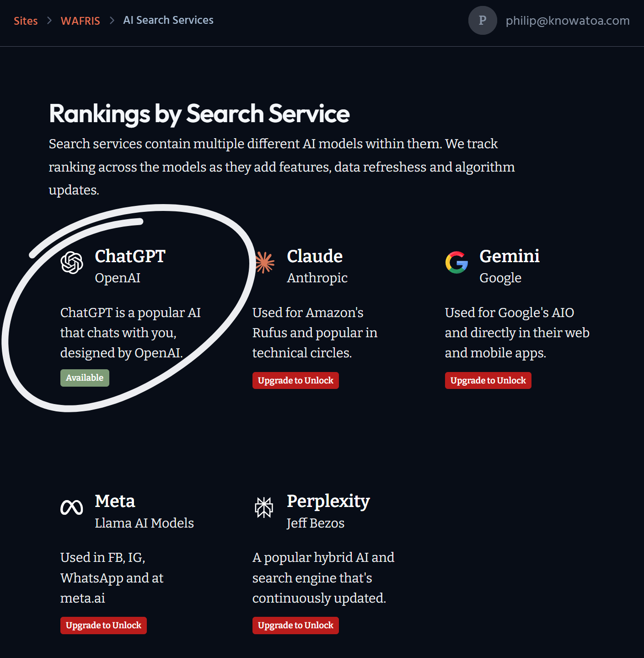644x658 pixels.
Task: Click the OpenAI ChatGPT logo icon
Action: pyautogui.click(x=72, y=263)
